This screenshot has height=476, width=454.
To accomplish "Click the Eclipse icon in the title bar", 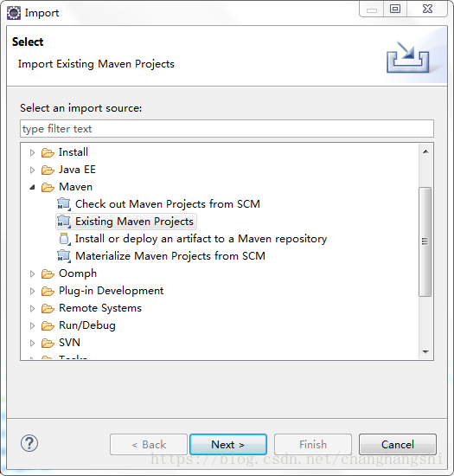I will [14, 13].
